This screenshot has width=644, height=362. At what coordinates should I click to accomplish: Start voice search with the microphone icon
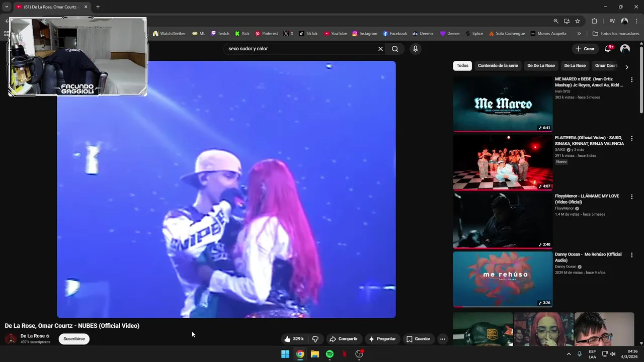[x=415, y=49]
